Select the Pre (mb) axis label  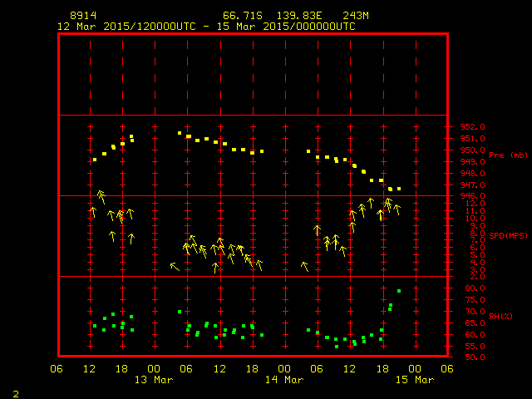[x=508, y=155]
